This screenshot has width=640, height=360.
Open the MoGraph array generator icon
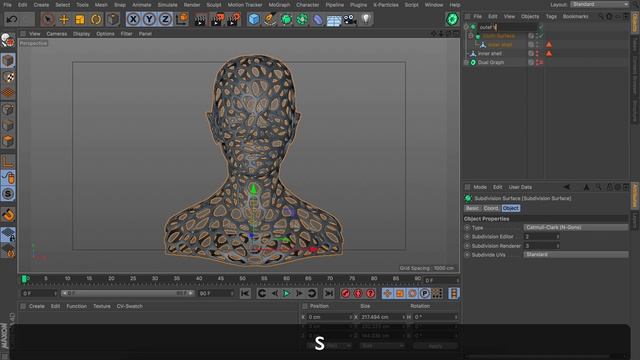tap(302, 19)
